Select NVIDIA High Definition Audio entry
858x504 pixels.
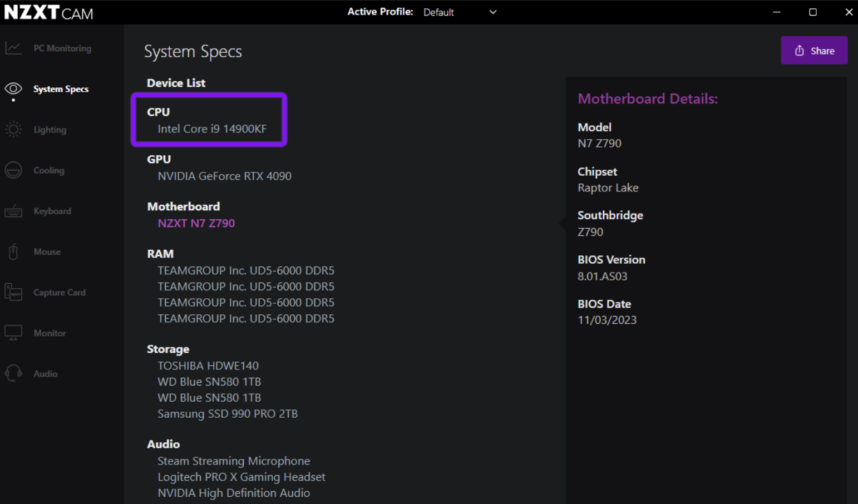(234, 493)
